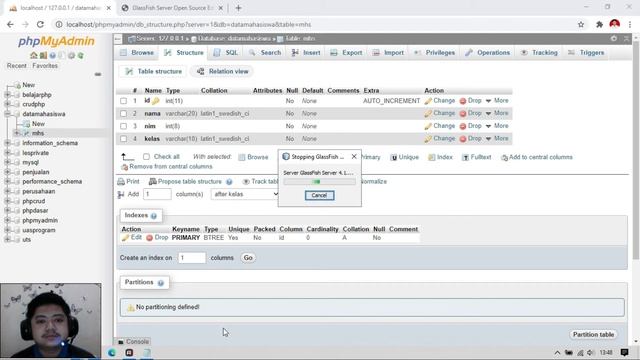Click Unique action for selected columns
The image size is (640, 360).
pyautogui.click(x=404, y=157)
